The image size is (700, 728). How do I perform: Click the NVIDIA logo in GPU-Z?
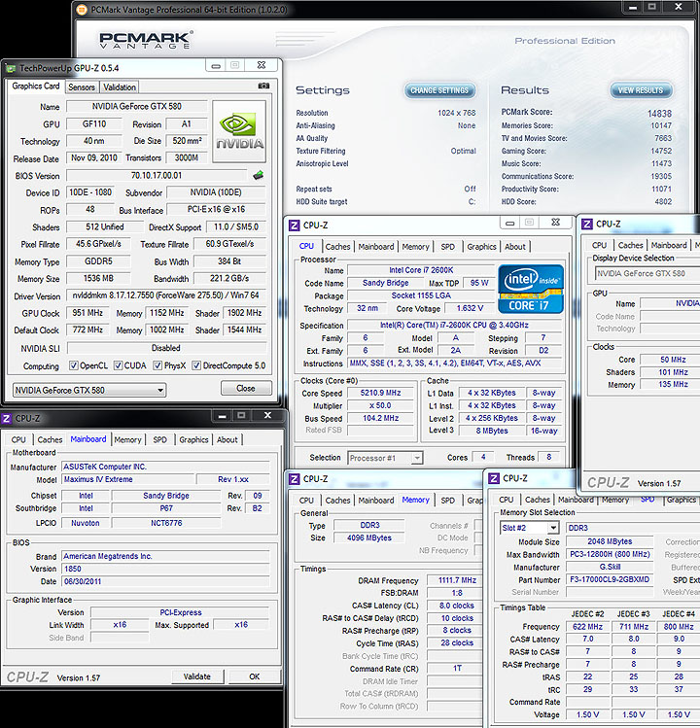tap(239, 132)
